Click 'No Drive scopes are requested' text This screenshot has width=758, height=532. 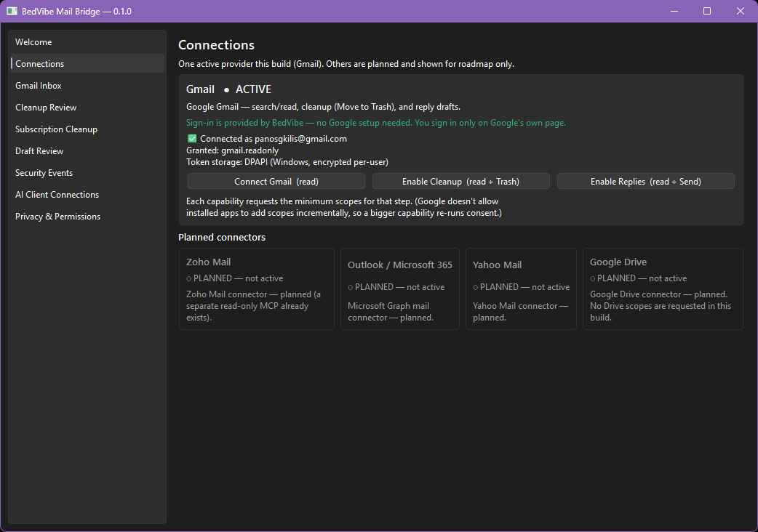tap(661, 311)
